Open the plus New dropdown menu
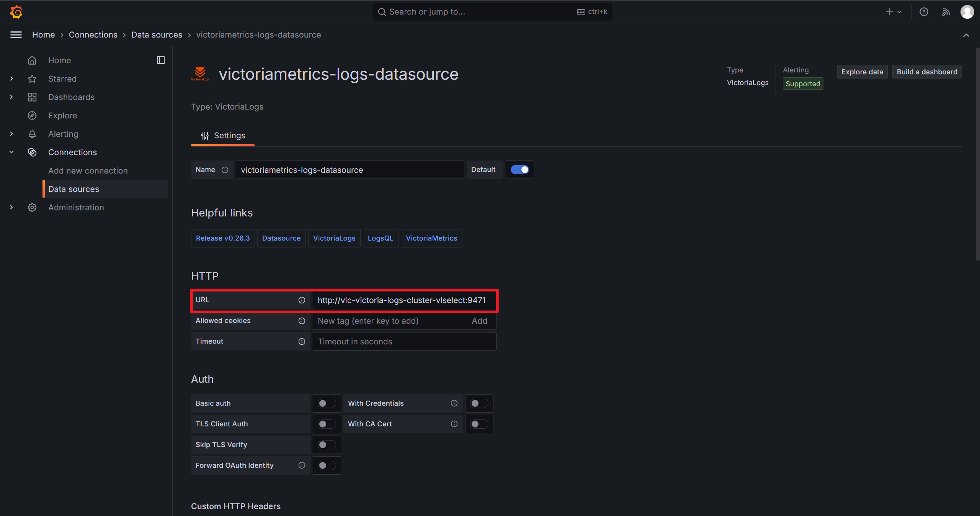The height and width of the screenshot is (516, 980). 893,12
